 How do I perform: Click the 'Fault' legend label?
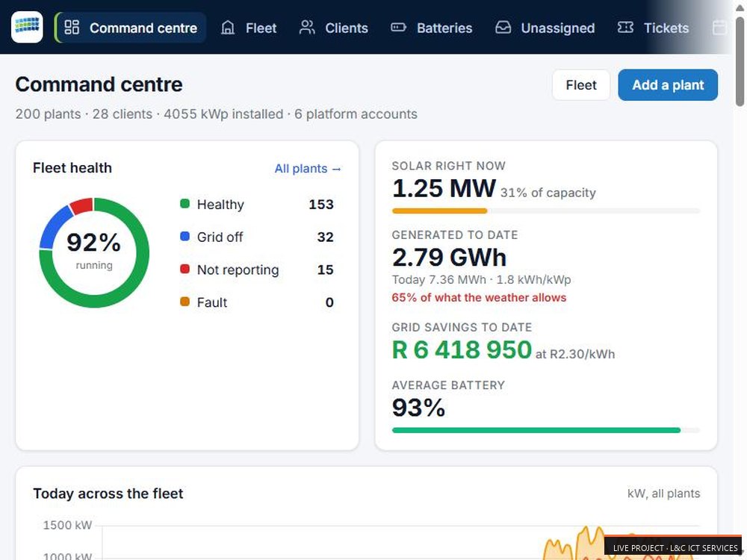point(212,302)
